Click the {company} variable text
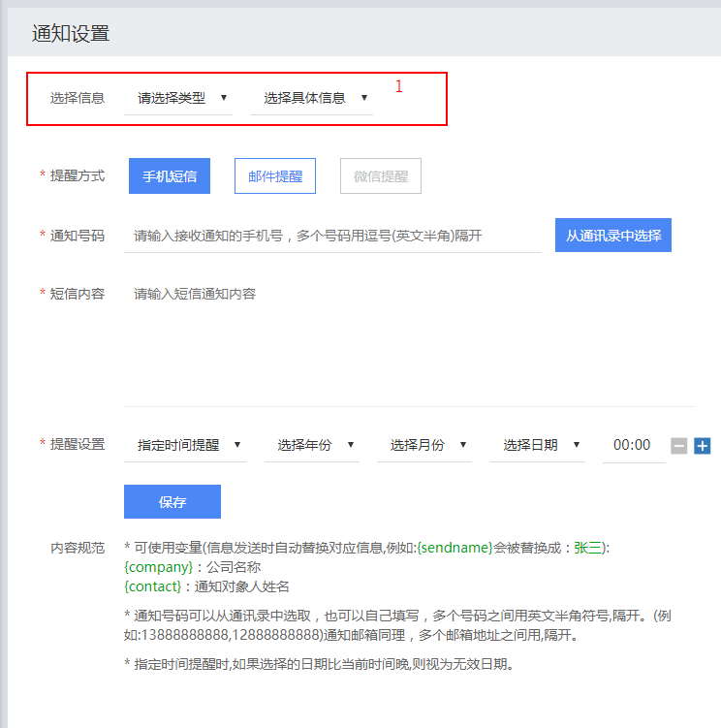This screenshot has width=721, height=728. coord(159,567)
